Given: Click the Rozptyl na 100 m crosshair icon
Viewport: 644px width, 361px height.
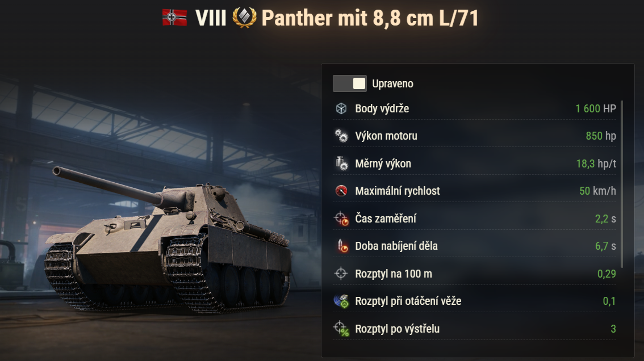Looking at the screenshot, I should [341, 274].
